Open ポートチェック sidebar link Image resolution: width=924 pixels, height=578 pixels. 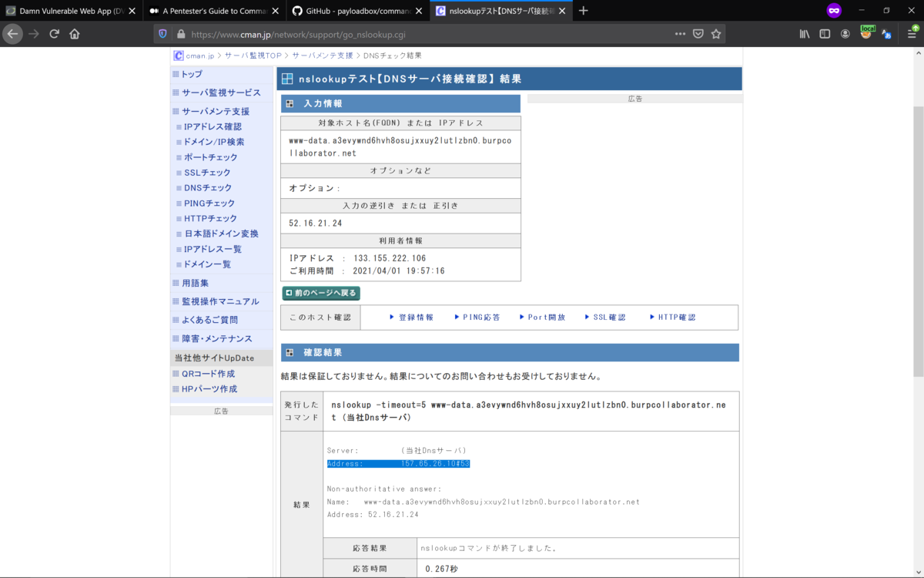pos(210,157)
